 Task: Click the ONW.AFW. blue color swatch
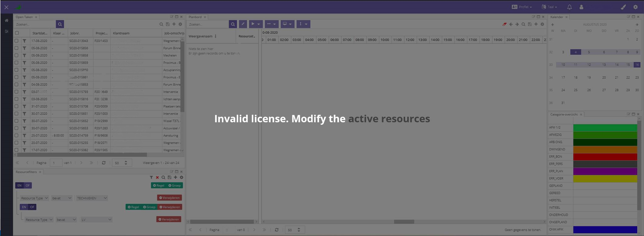[x=605, y=230]
